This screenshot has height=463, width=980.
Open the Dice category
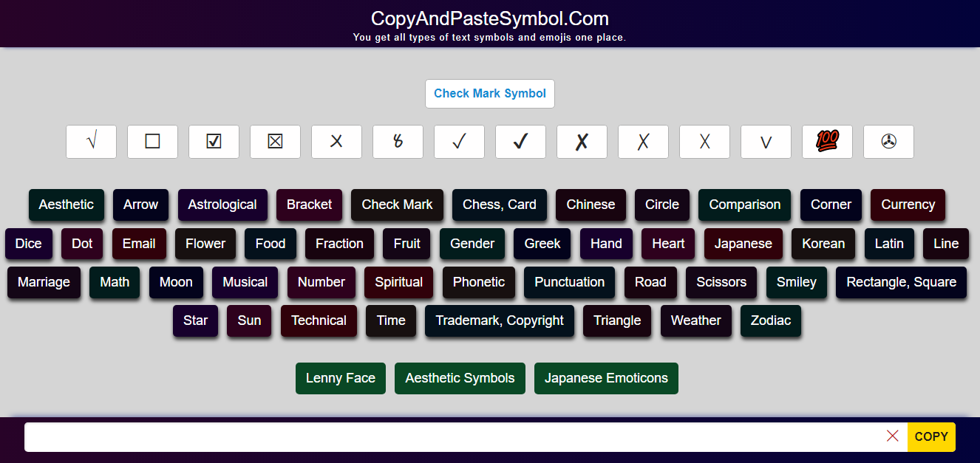[x=29, y=244]
